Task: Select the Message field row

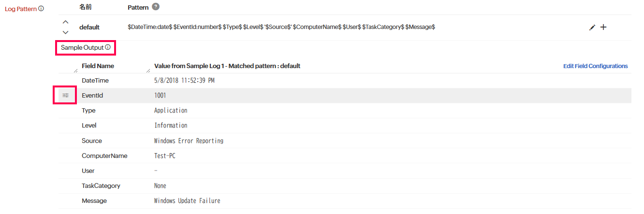Action: click(94, 201)
